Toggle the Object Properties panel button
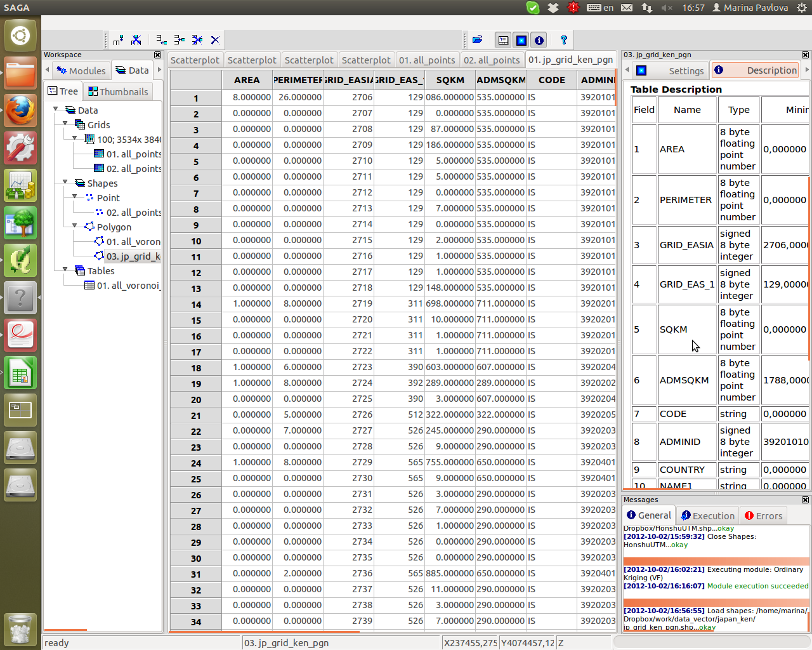Image resolution: width=812 pixels, height=650 pixels. [x=521, y=40]
